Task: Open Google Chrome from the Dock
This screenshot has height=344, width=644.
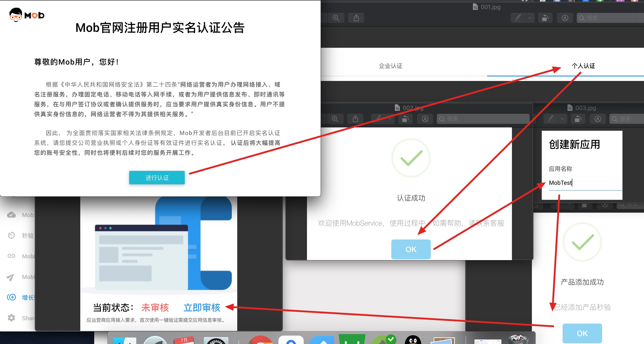Action: tap(260, 340)
